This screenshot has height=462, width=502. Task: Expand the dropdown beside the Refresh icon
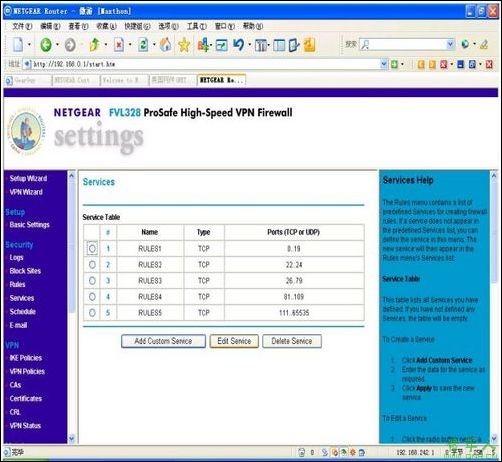[x=154, y=45]
